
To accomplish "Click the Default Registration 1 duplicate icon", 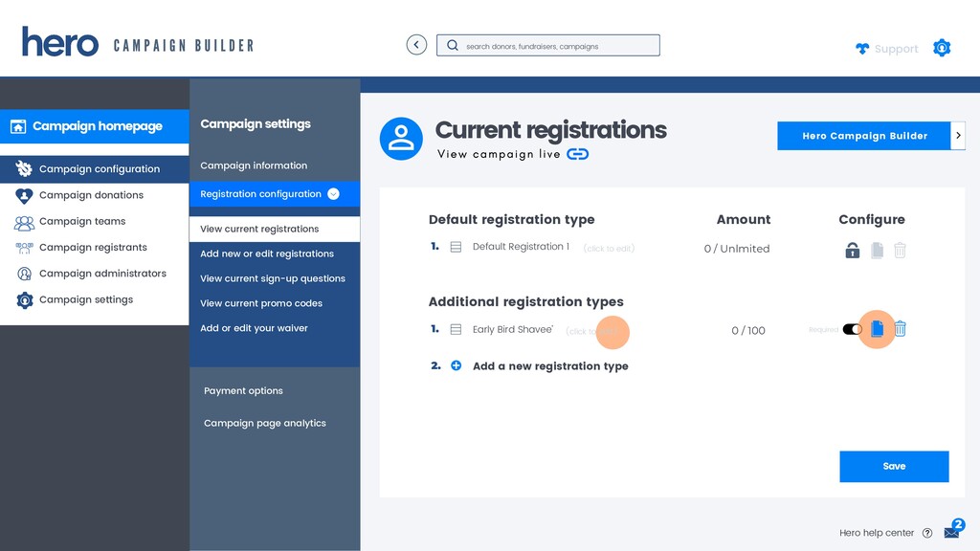I will pyautogui.click(x=877, y=250).
